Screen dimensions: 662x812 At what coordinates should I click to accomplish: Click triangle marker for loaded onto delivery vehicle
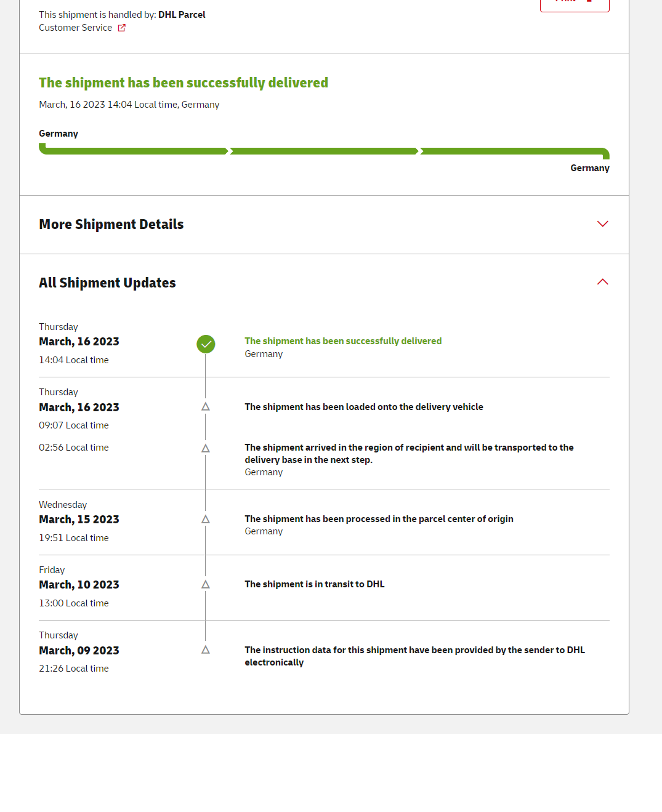206,407
